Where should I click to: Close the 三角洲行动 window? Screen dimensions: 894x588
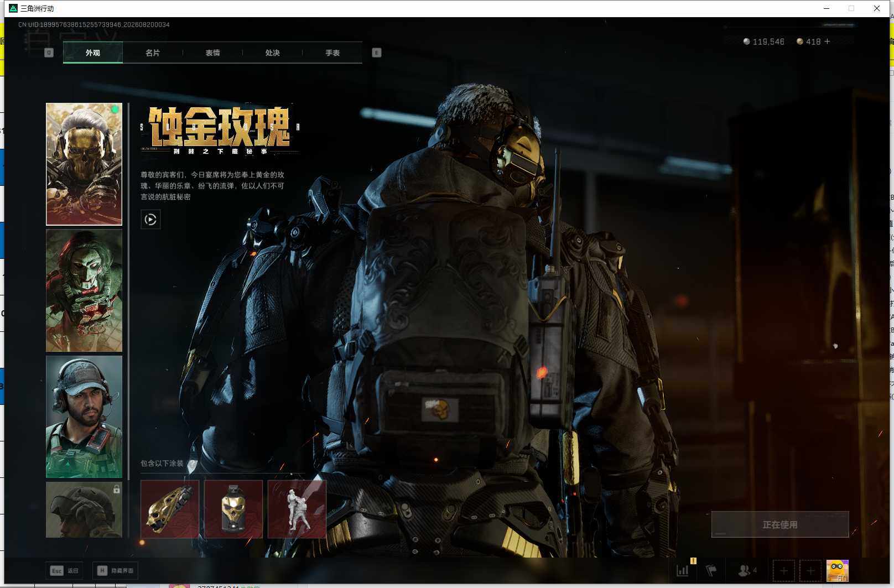877,8
